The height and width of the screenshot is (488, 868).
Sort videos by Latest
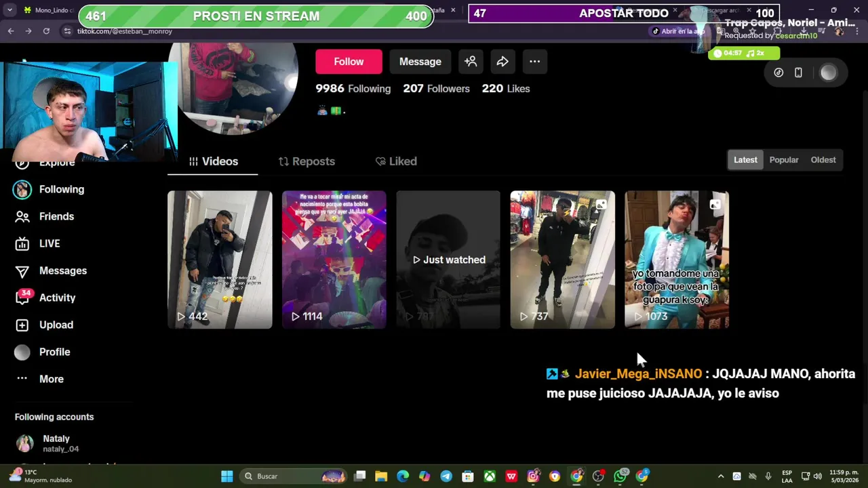coord(745,160)
